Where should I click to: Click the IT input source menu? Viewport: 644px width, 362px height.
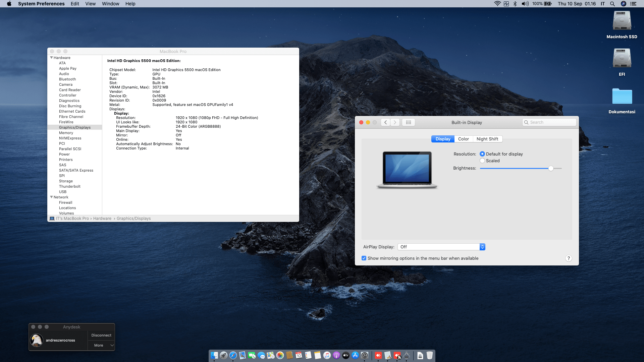(x=603, y=4)
